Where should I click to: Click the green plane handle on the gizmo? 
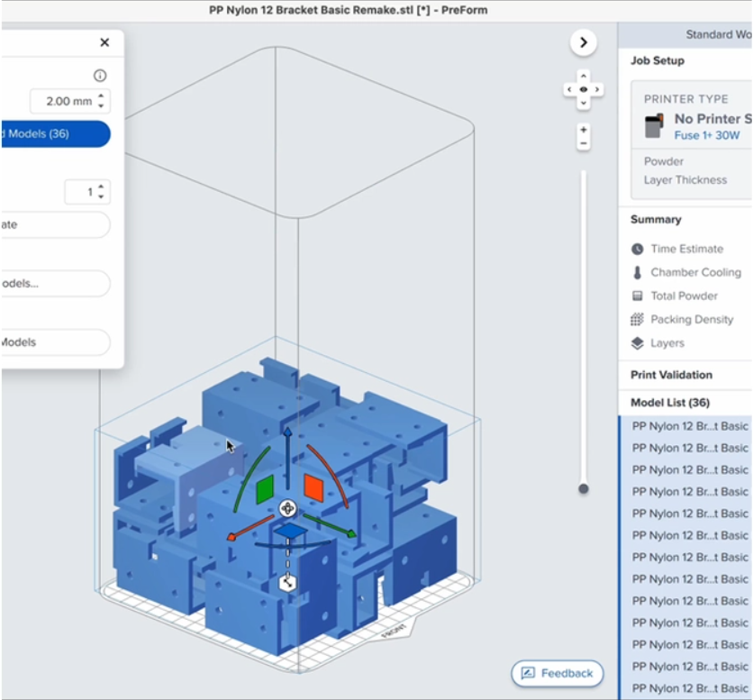click(x=265, y=490)
